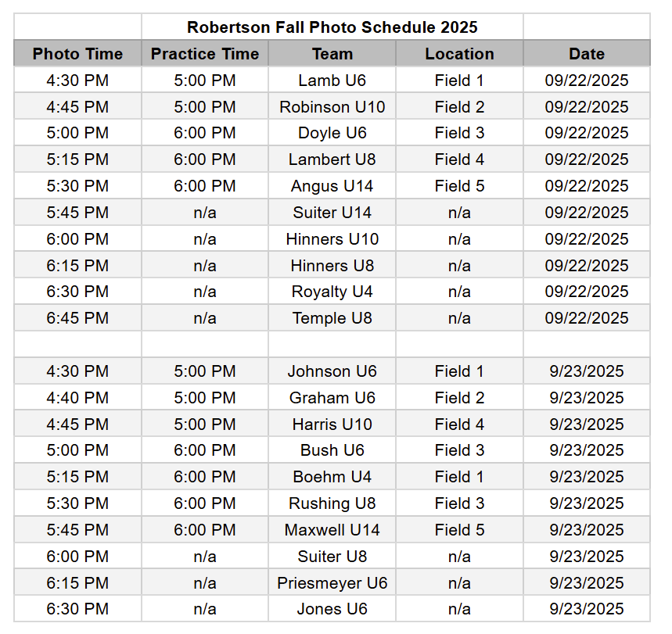Click the Royalty U4 cell
The height and width of the screenshot is (634, 672).
332,292
